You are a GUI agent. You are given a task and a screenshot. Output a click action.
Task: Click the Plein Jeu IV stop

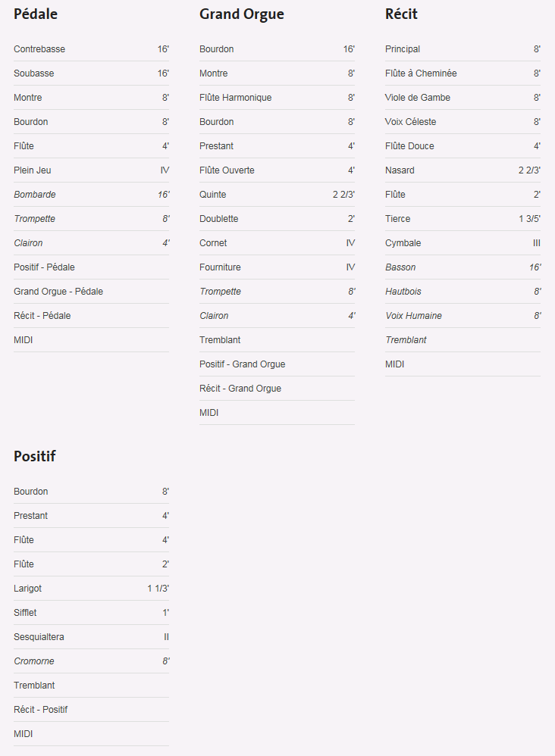click(91, 170)
